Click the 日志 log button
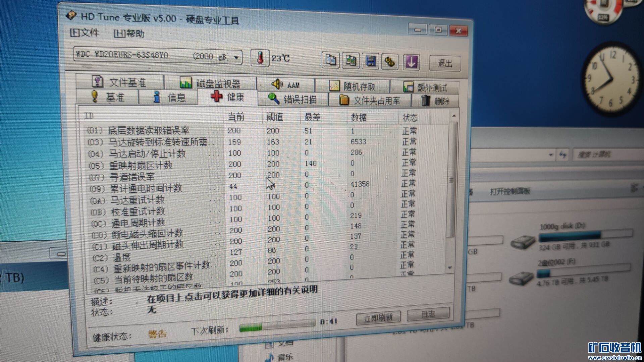 point(428,314)
